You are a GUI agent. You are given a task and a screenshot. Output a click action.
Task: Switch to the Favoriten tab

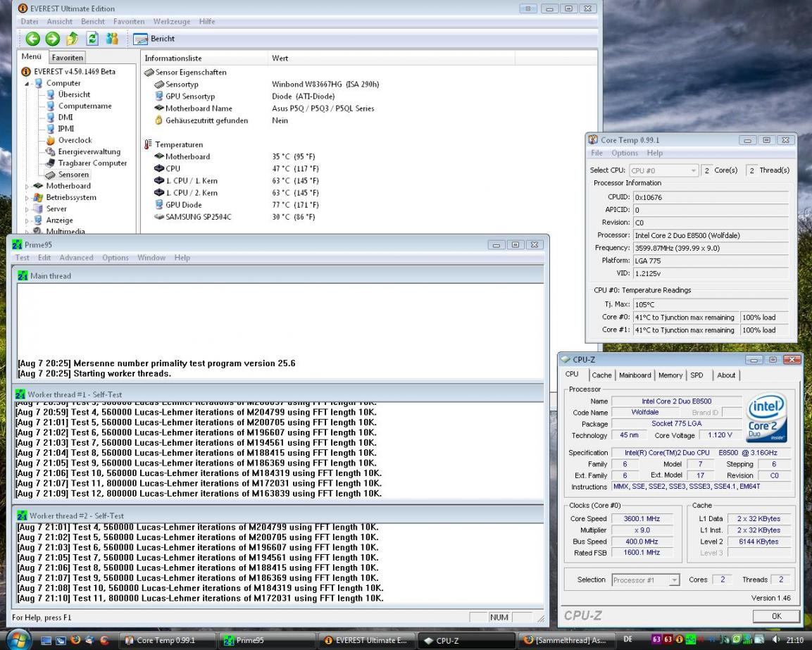(67, 58)
